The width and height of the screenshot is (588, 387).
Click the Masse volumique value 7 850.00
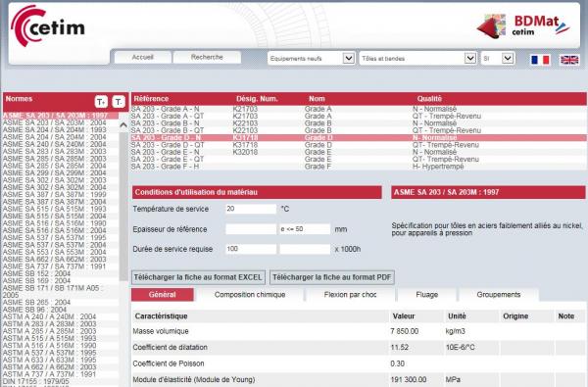(x=404, y=331)
